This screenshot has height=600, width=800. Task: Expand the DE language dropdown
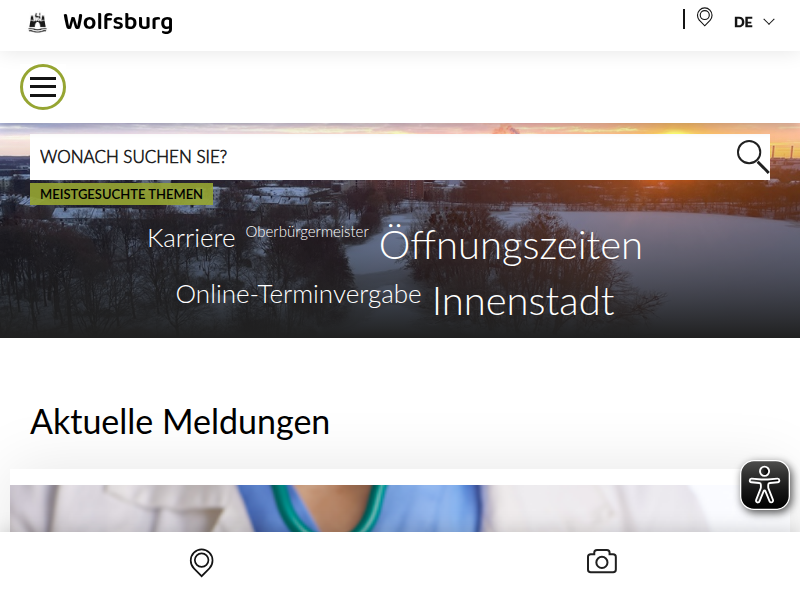(754, 22)
